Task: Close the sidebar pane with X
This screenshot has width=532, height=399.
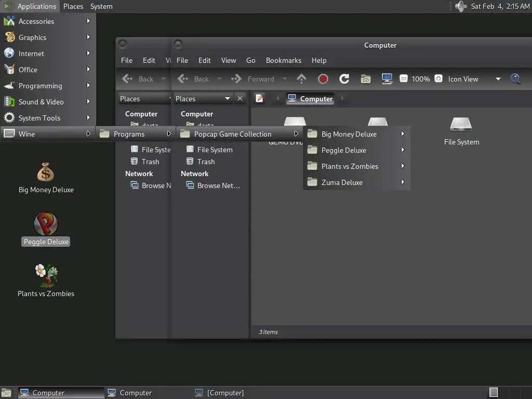Action: (240, 98)
